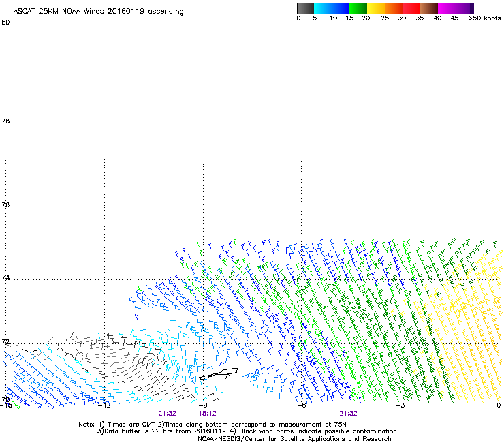This screenshot has width=504, height=443.
Task: Click the '21:32' time label beside 18:12
Action: 167,414
